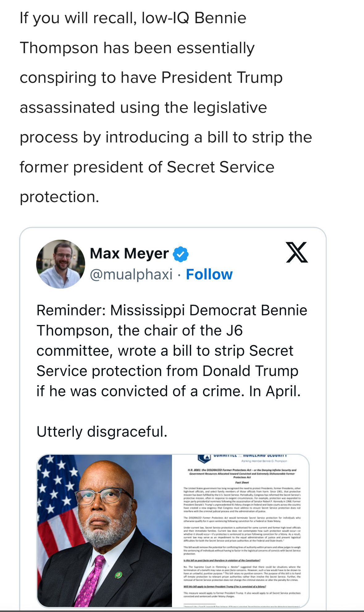364x612 pixels.
Task: Click the underlined "Will this bill apply" heading
Action: pyautogui.click(x=224, y=586)
